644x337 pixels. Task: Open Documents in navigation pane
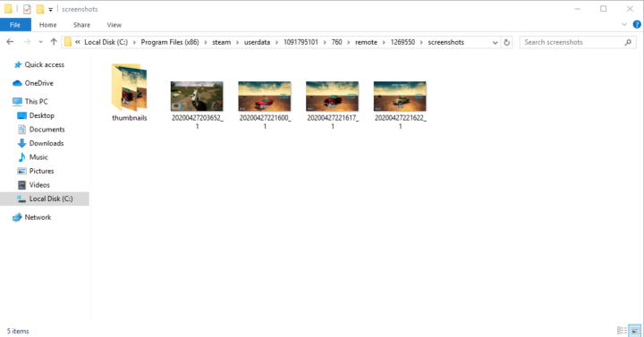point(47,130)
